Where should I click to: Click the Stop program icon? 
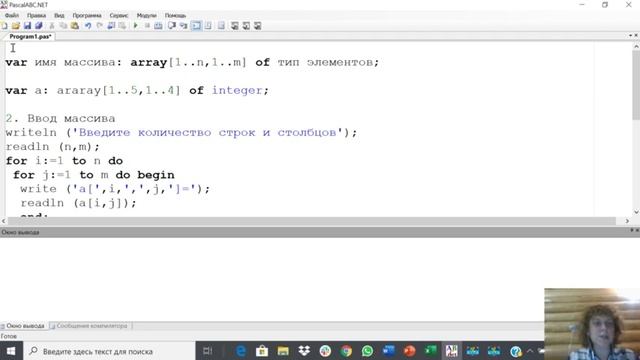coord(147,26)
